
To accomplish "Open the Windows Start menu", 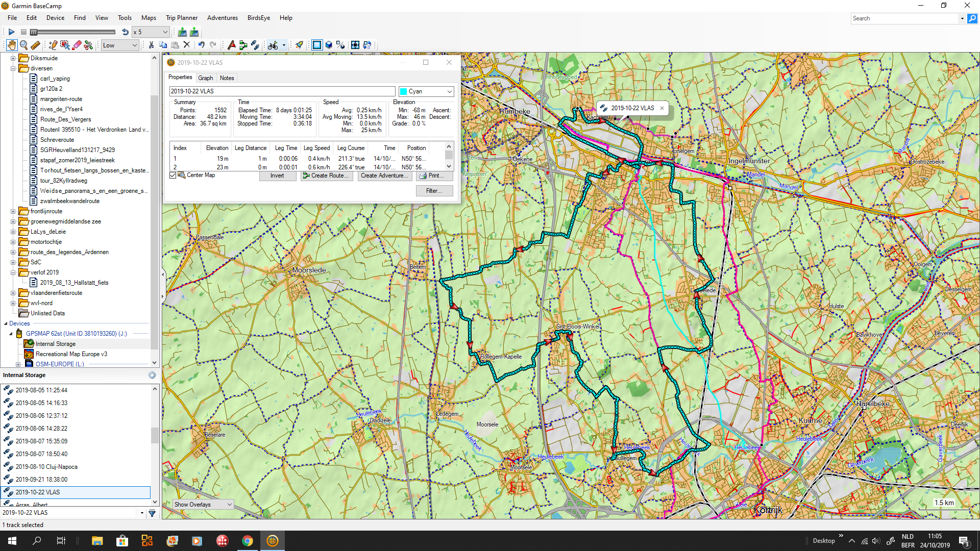I will tap(12, 541).
